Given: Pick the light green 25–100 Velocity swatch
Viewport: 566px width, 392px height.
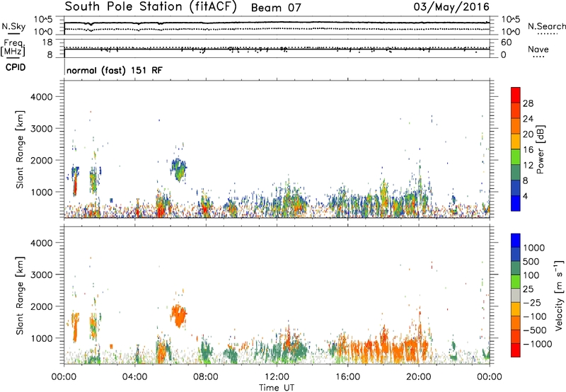Looking at the screenshot, I should (516, 282).
